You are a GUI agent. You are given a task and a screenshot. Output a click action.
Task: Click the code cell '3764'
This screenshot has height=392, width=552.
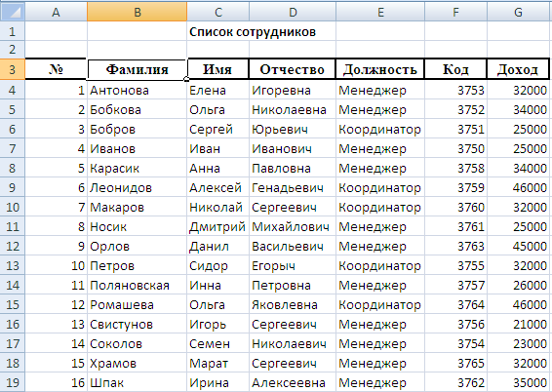tap(455, 304)
